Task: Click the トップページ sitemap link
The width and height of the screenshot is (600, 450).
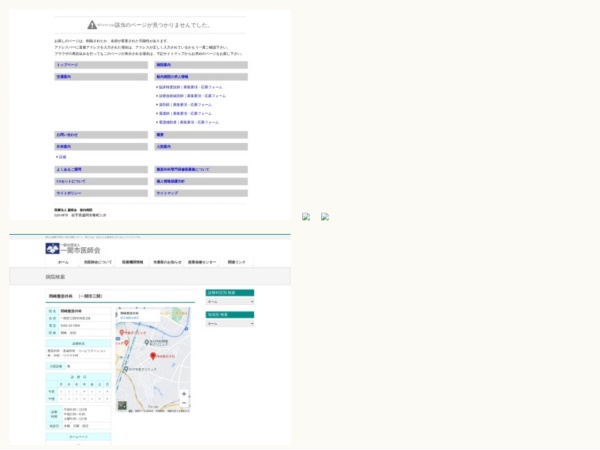Action: pos(68,64)
